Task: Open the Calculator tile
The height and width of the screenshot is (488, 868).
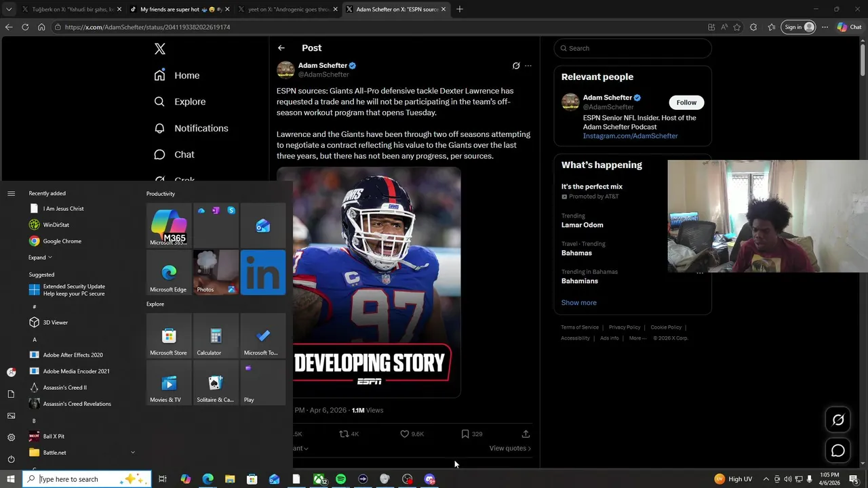Action: [216, 335]
